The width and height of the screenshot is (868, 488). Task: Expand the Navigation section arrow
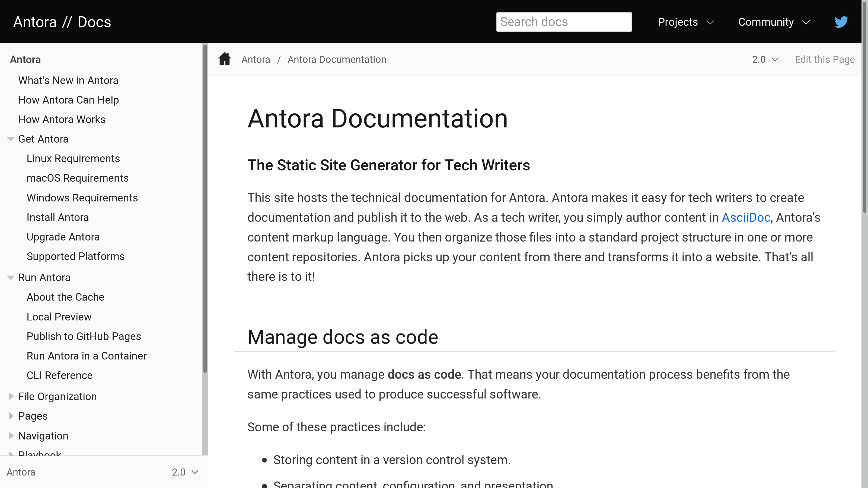click(x=11, y=436)
